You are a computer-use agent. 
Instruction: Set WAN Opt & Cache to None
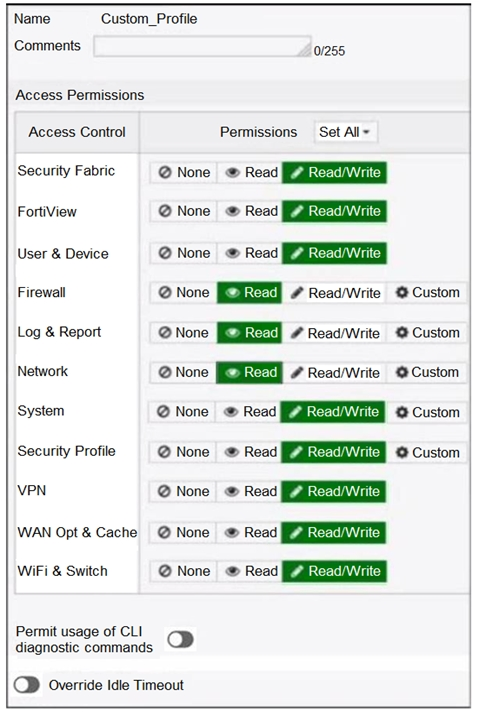[183, 532]
